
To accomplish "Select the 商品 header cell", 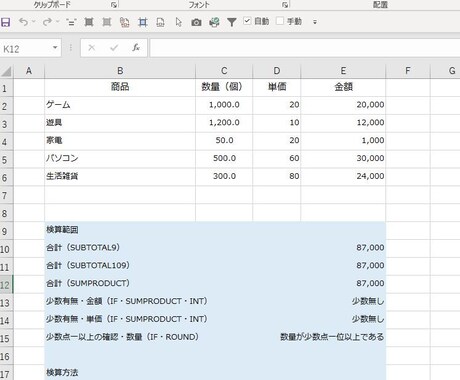I will (x=120, y=87).
